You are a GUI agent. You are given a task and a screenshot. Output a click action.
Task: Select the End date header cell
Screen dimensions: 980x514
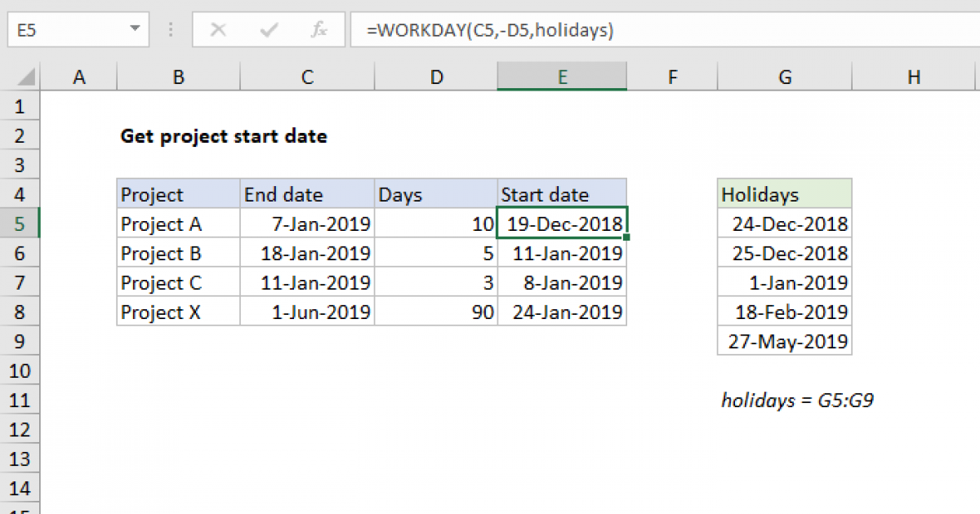pyautogui.click(x=307, y=195)
